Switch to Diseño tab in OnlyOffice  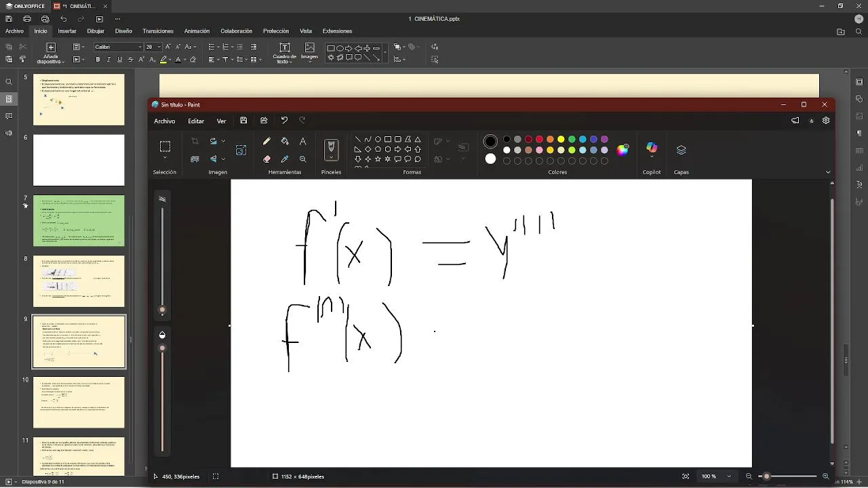[x=123, y=31]
